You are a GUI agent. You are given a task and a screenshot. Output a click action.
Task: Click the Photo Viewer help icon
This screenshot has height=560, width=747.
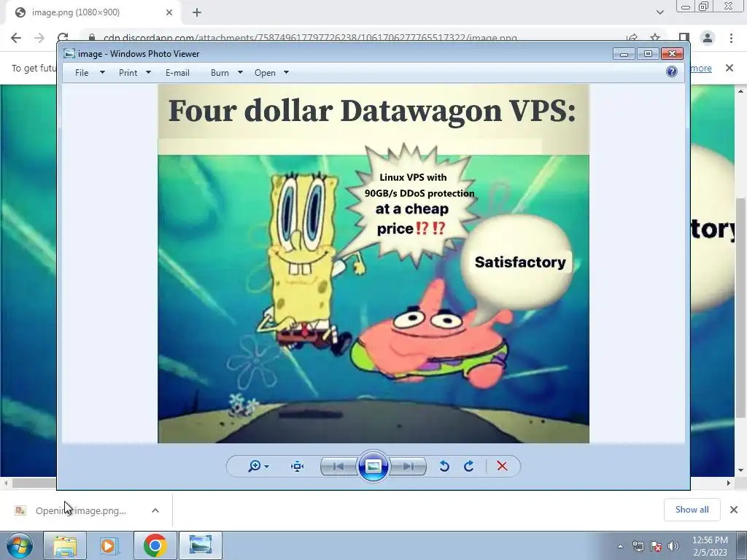[x=672, y=71]
